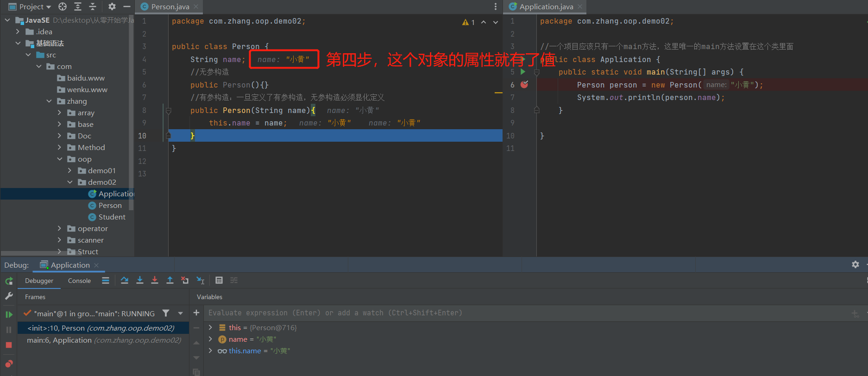The height and width of the screenshot is (376, 868).
Task: Rerun the Application debug session
Action: coord(9,281)
